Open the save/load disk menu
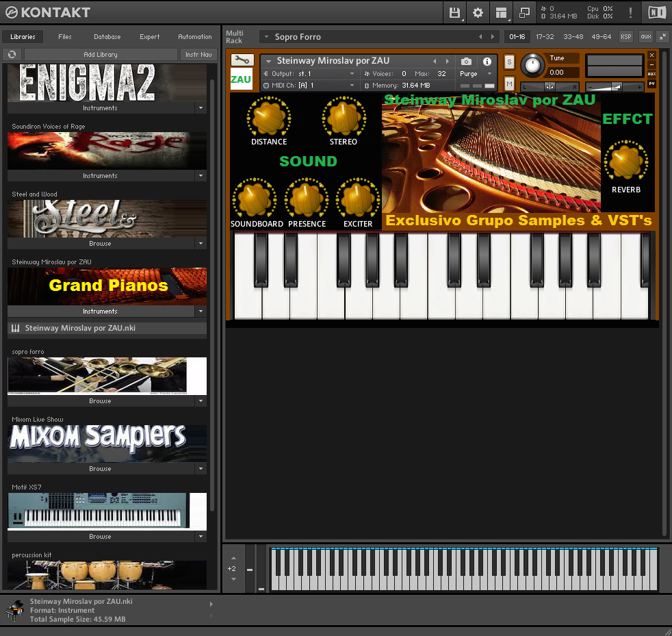 click(x=454, y=13)
